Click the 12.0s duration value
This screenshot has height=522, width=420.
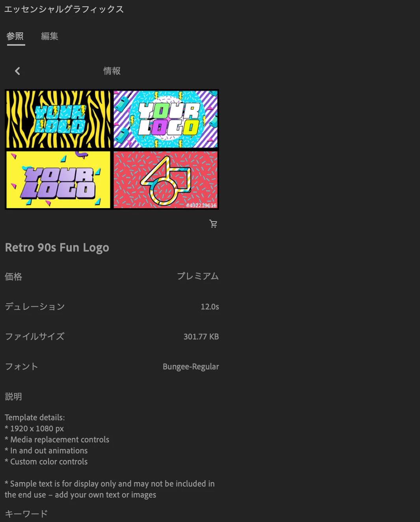(x=210, y=307)
